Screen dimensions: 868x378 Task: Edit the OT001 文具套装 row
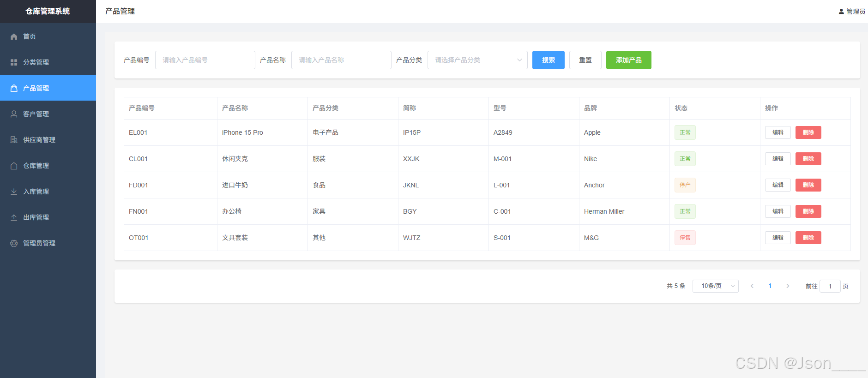click(778, 238)
